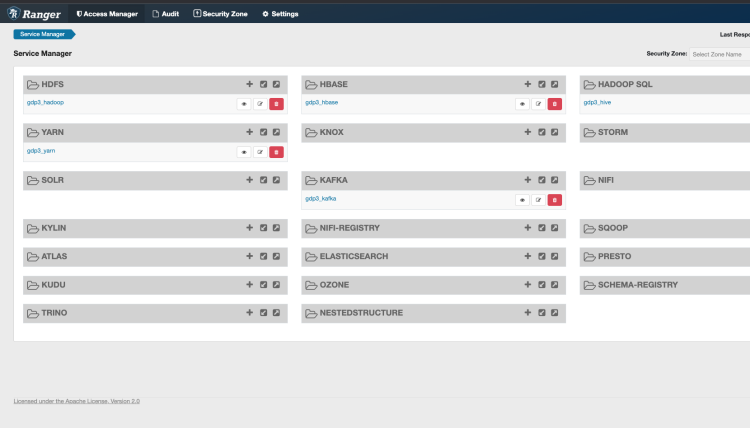Edit the gdp3_hbase service
Image resolution: width=750 pixels, height=428 pixels.
pos(539,104)
